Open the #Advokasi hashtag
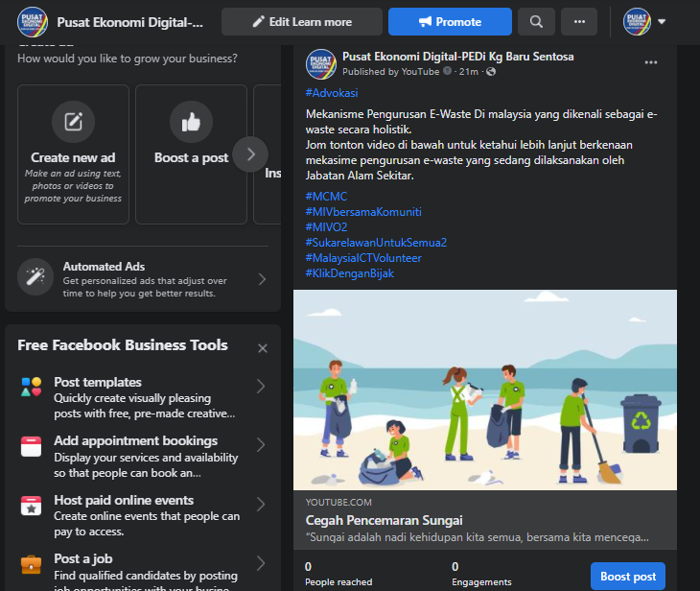The image size is (700, 591). [x=331, y=93]
